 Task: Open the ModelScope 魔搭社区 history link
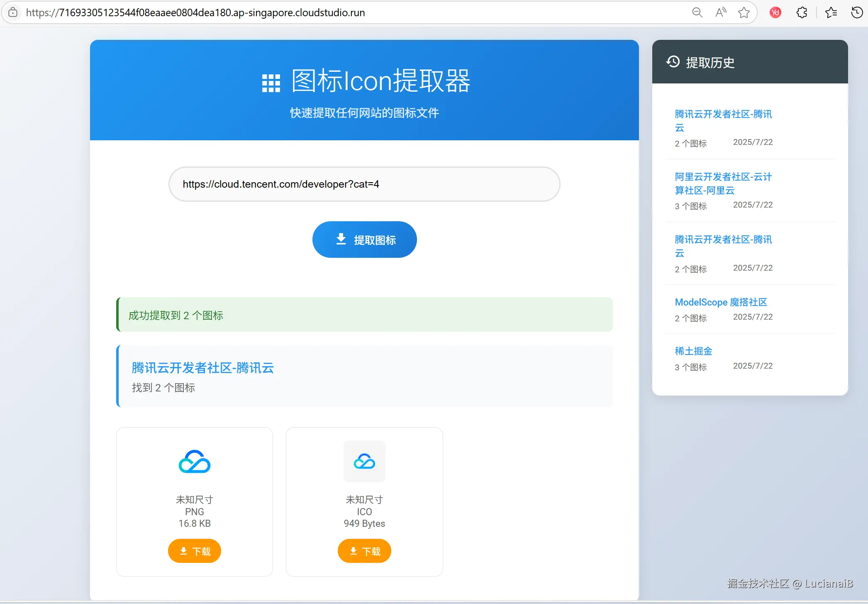pyautogui.click(x=721, y=302)
